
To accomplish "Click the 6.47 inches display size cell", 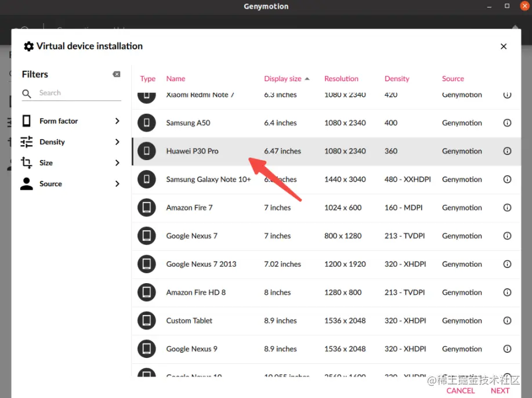I will point(283,151).
